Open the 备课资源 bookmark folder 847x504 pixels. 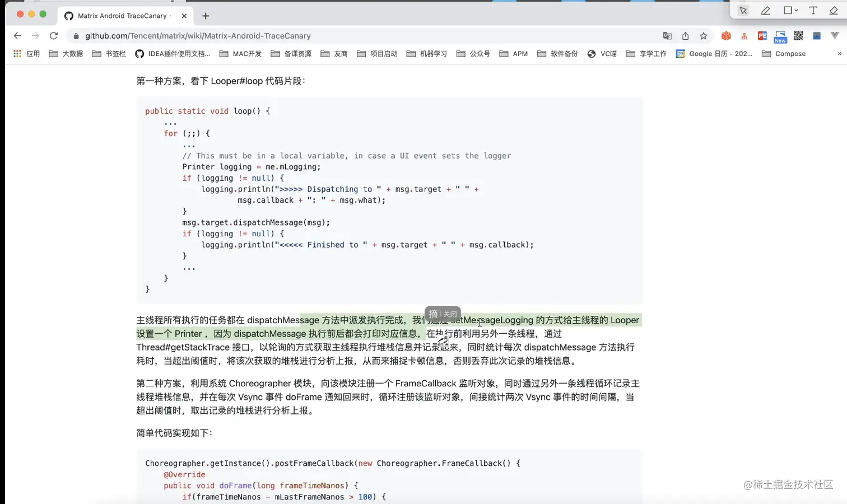tap(291, 54)
